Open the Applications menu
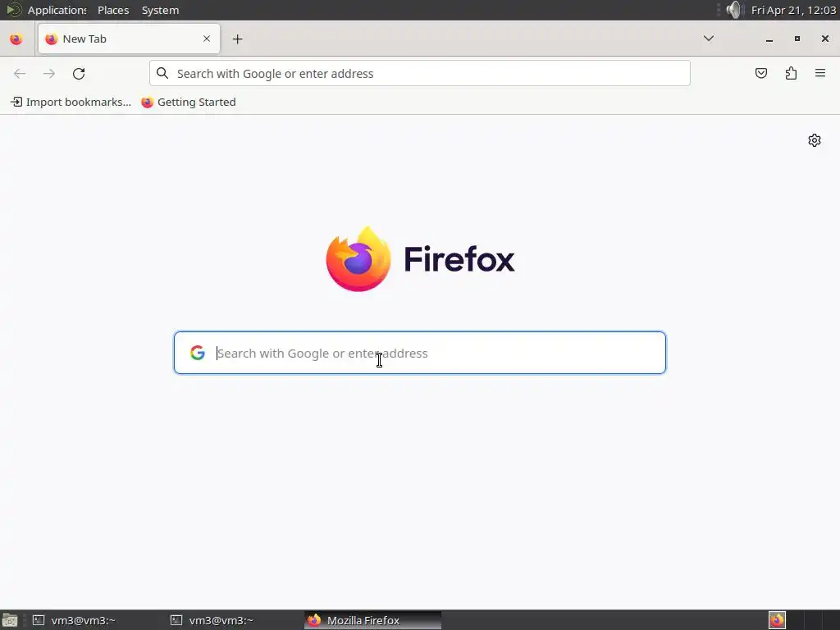840x630 pixels. (47, 10)
